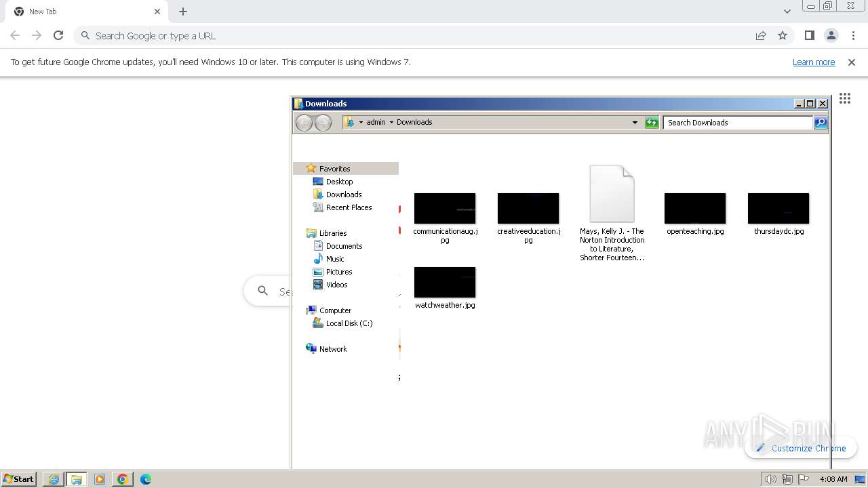Image resolution: width=868 pixels, height=488 pixels.
Task: Click the Chrome forward arrow
Action: click(x=37, y=35)
